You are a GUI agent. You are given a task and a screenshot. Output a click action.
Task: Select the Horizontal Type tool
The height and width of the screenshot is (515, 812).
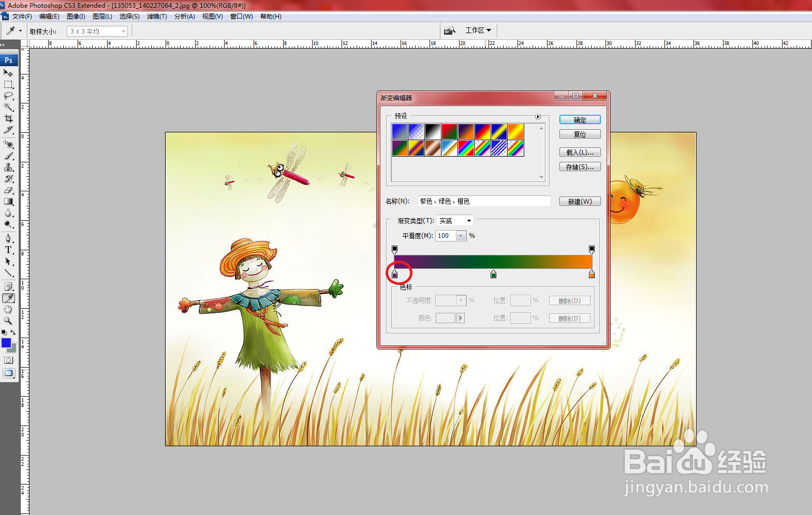pyautogui.click(x=8, y=250)
